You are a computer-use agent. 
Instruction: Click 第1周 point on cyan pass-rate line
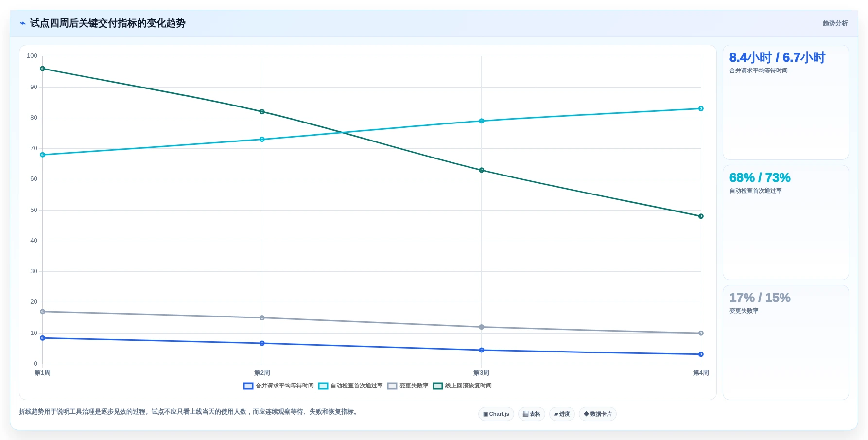pos(43,155)
